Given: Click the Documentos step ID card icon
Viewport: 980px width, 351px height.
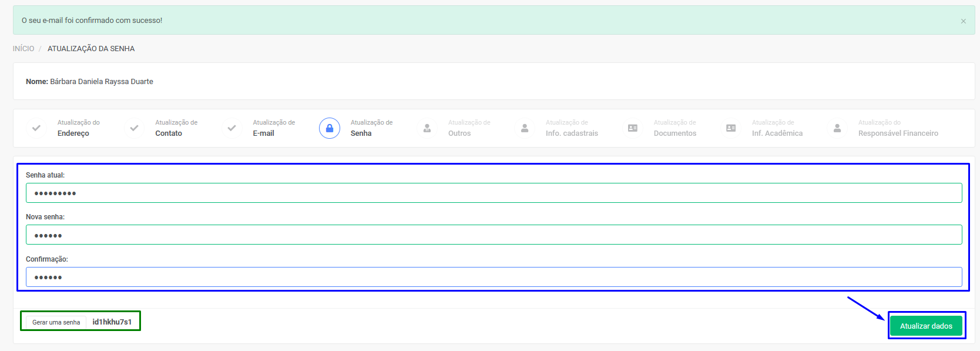Looking at the screenshot, I should click(x=633, y=128).
